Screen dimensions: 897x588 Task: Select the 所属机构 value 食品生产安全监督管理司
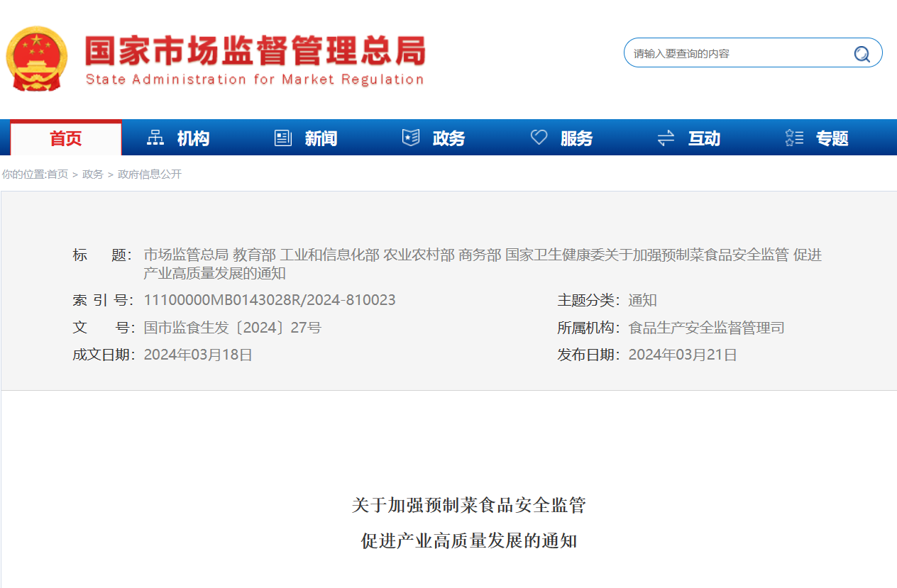[x=706, y=328]
